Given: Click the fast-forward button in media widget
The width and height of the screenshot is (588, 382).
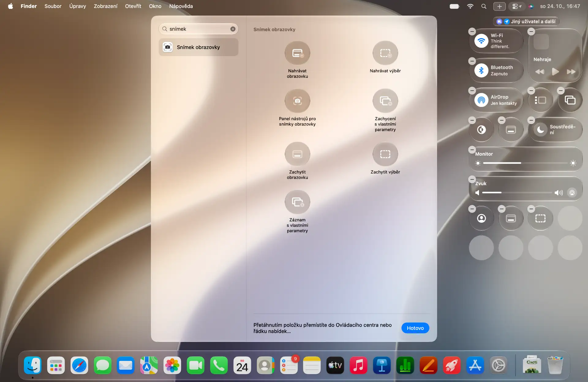Looking at the screenshot, I should pyautogui.click(x=571, y=72).
